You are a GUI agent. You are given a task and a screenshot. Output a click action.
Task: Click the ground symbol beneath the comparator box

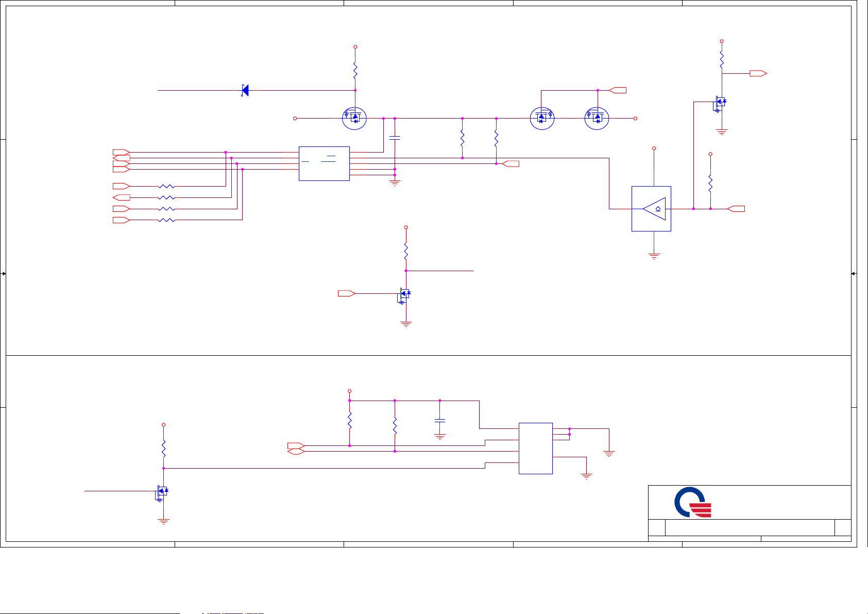point(654,256)
